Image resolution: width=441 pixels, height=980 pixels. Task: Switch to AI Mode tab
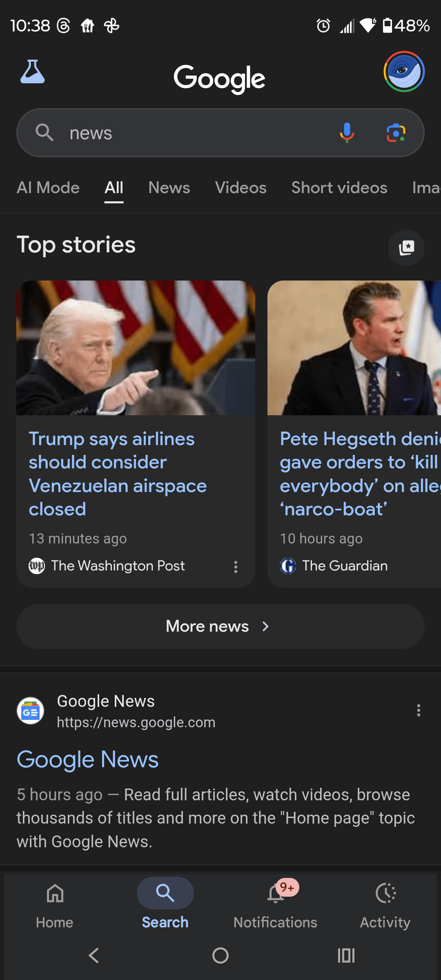tap(48, 188)
